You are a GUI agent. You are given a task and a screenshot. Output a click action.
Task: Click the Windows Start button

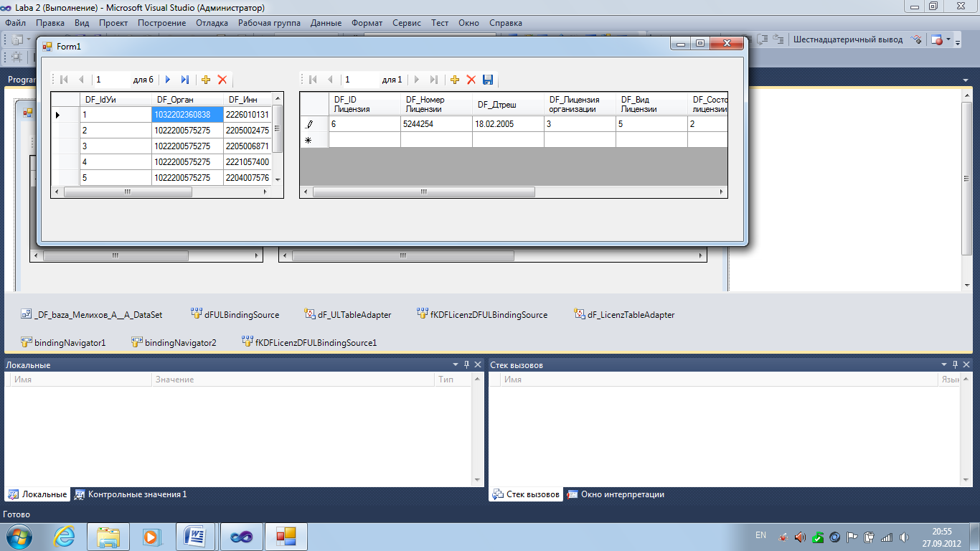[x=19, y=537]
